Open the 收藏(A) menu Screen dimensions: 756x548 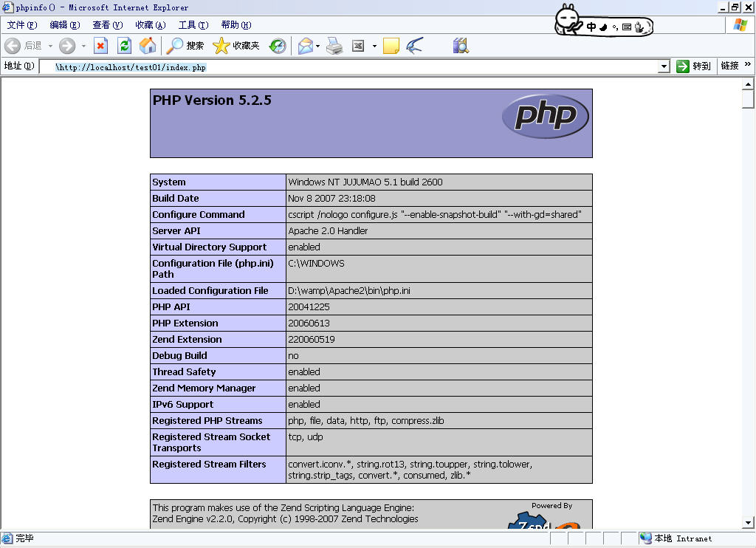click(151, 25)
